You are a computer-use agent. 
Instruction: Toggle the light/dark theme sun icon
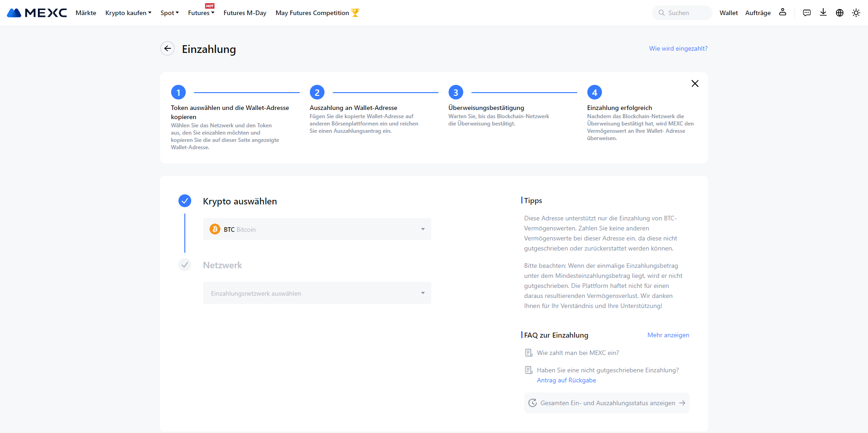[856, 13]
